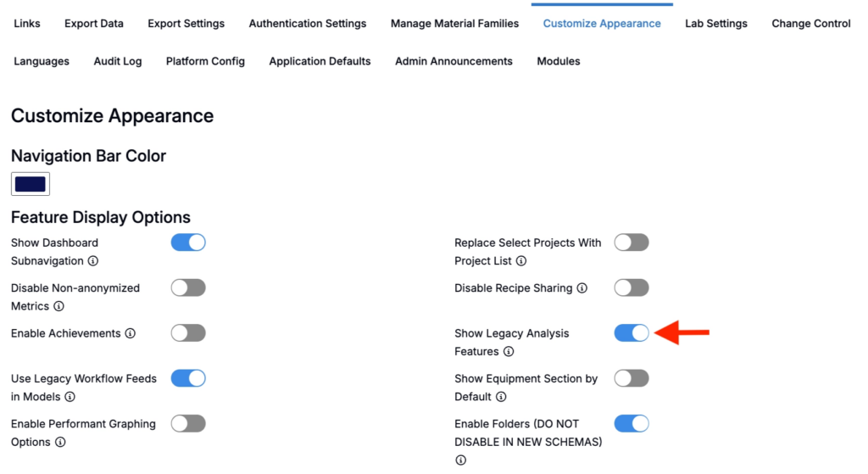Turn on Show Equipment Section by Default
The image size is (868, 474).
(x=632, y=378)
